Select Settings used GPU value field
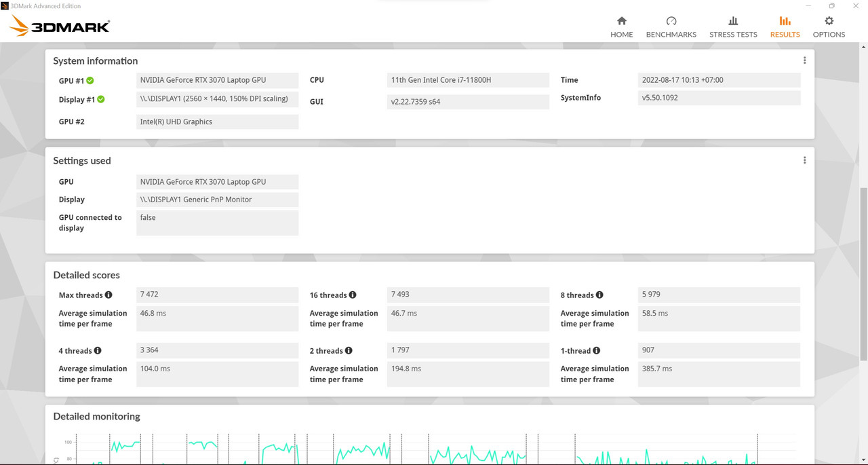Screen dimensions: 868x465 [217, 182]
